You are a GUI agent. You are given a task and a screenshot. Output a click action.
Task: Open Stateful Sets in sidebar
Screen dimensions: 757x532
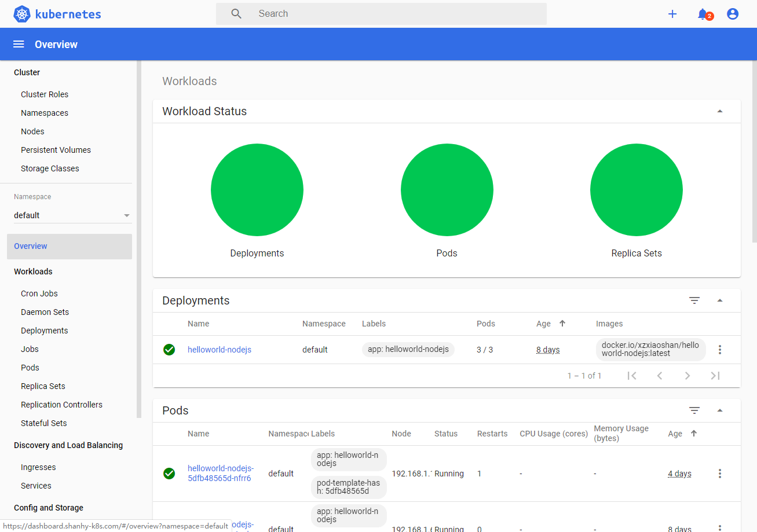pyautogui.click(x=43, y=423)
